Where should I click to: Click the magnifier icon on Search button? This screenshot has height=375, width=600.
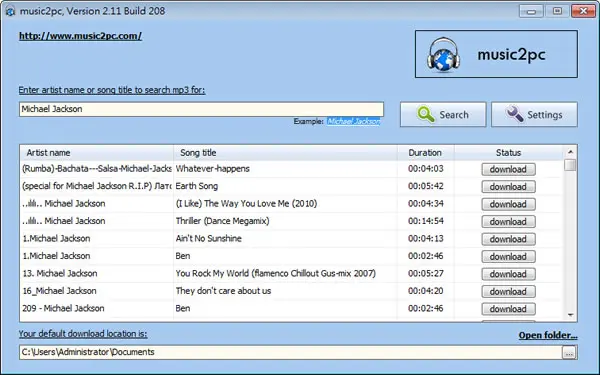(426, 114)
